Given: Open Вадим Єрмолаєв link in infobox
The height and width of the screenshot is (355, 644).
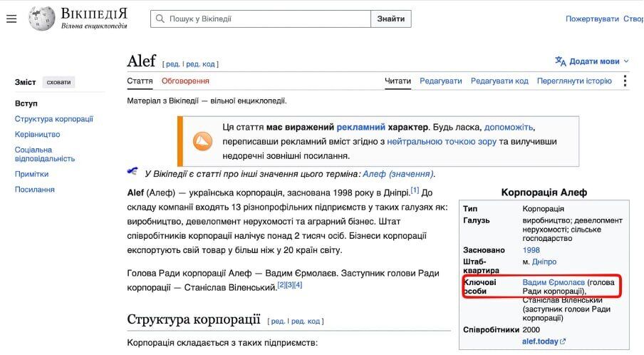Looking at the screenshot, I should pos(554,282).
